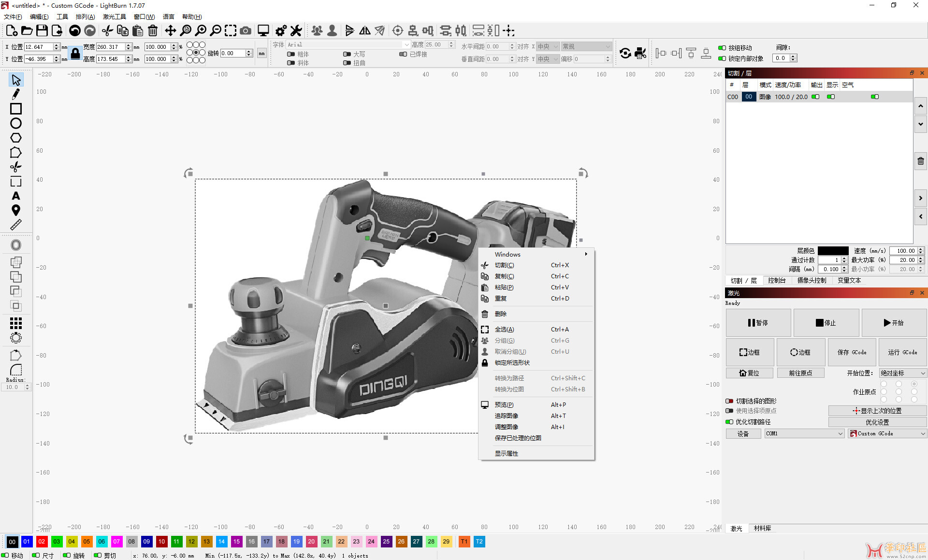Click the 优化设置 button
Viewport: 928px width, 560px height.
(x=877, y=422)
